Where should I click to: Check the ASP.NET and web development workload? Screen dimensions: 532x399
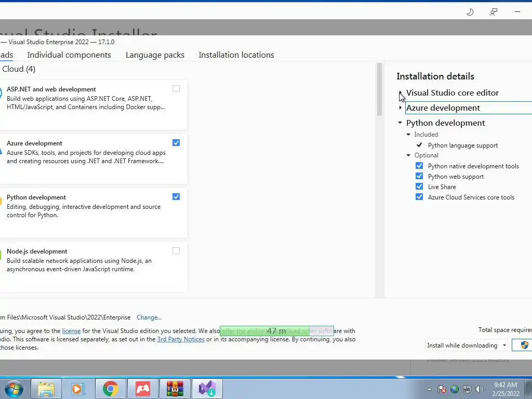[x=176, y=88]
